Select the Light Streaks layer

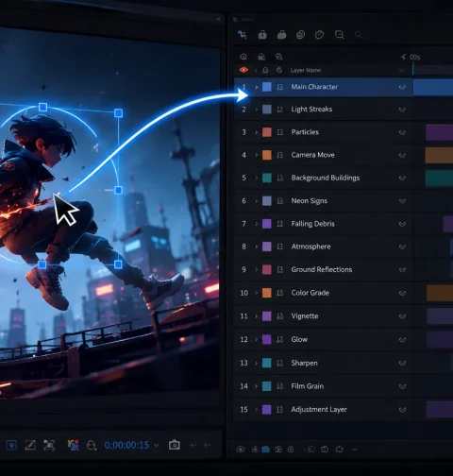pos(323,110)
